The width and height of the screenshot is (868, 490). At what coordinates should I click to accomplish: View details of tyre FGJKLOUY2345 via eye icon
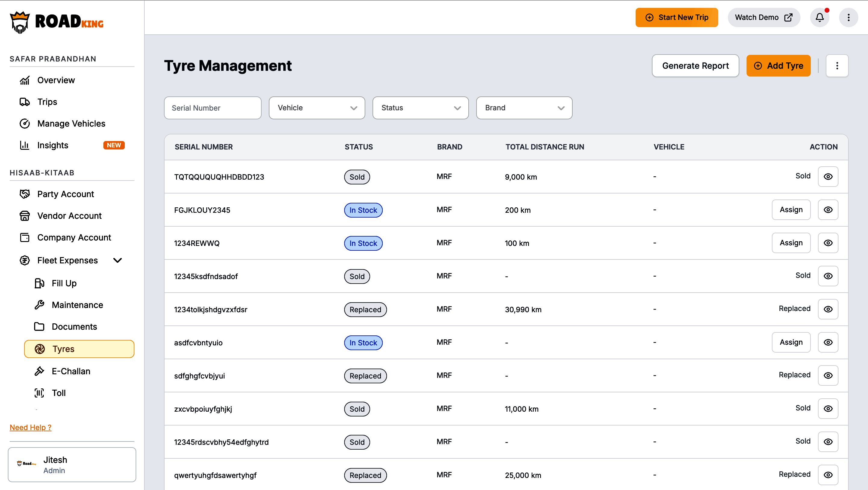point(828,210)
